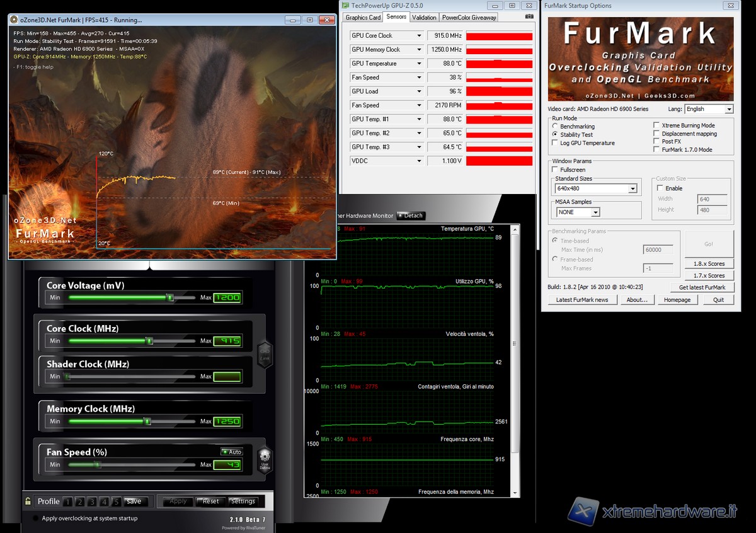Viewport: 756px width, 533px height.
Task: Switch to Sensors tab in GPU-Z
Action: coord(396,17)
